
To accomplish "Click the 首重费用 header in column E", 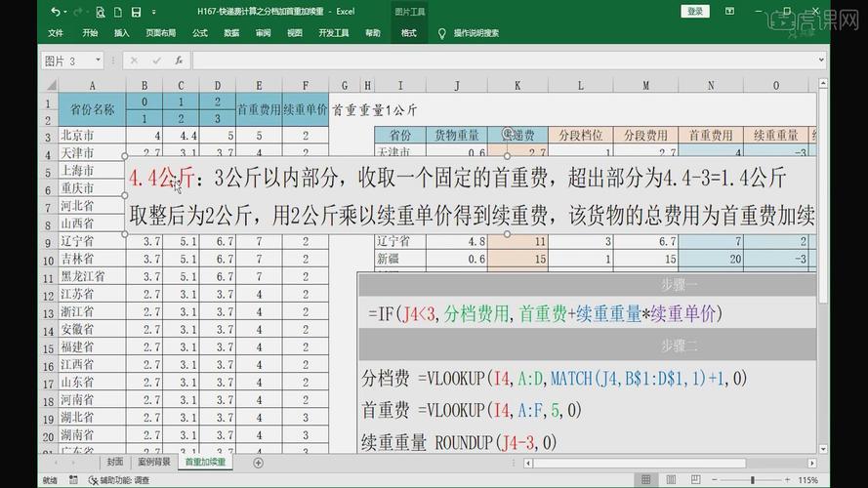I will pos(259,109).
